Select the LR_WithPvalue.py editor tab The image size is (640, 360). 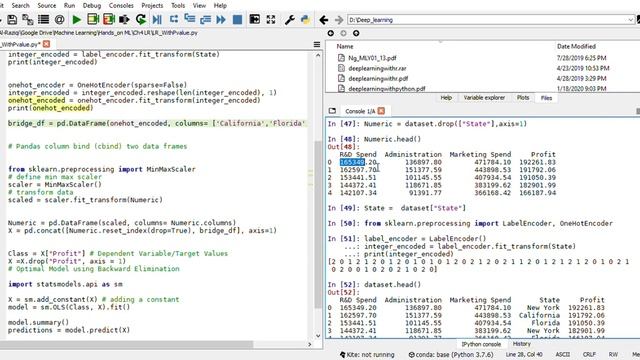(x=20, y=44)
